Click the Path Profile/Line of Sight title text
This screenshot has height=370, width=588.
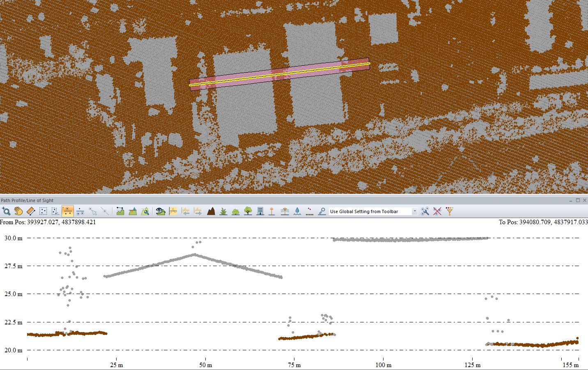click(x=27, y=200)
